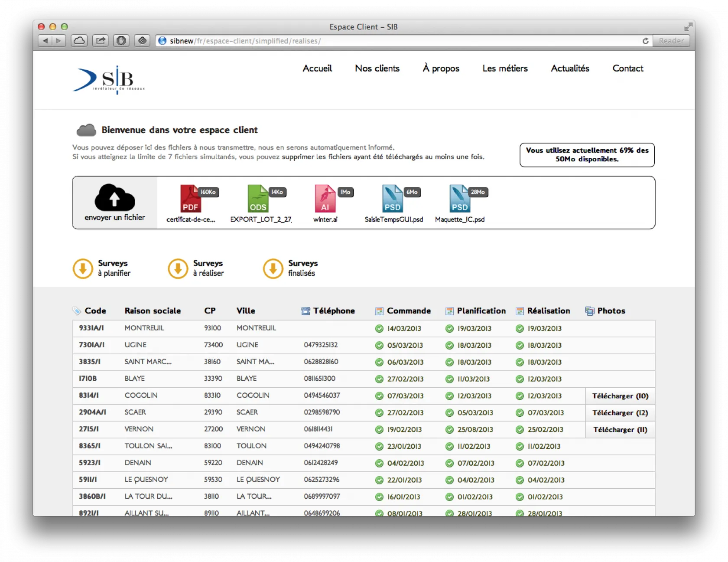Click the Safari share button

click(101, 41)
